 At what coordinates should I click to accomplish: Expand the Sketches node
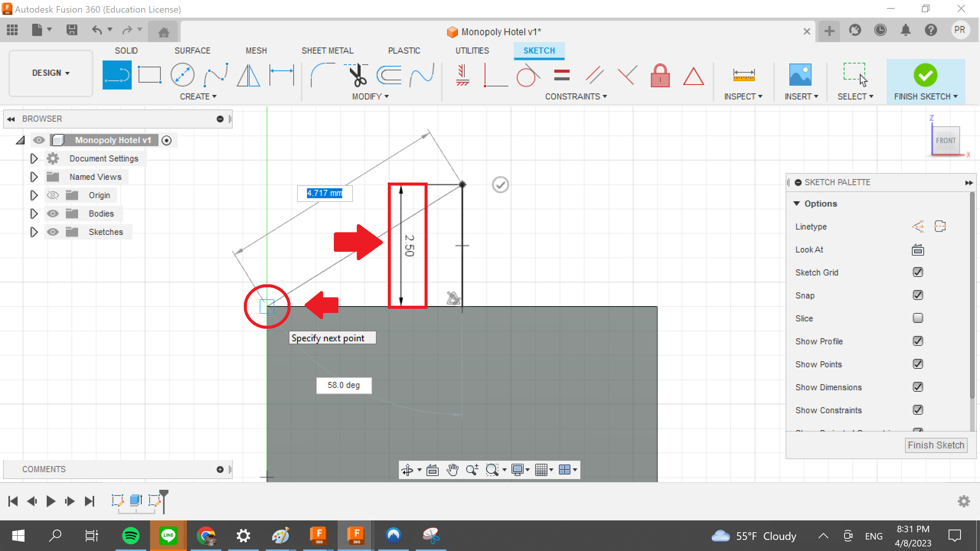coord(34,232)
